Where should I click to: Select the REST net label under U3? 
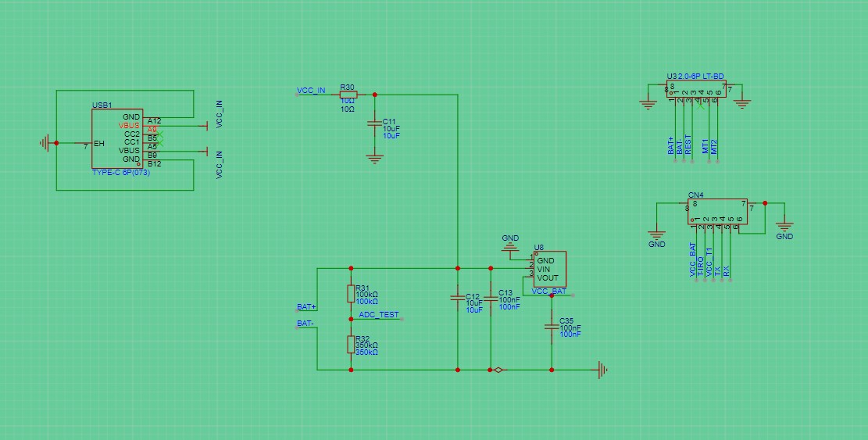point(688,145)
